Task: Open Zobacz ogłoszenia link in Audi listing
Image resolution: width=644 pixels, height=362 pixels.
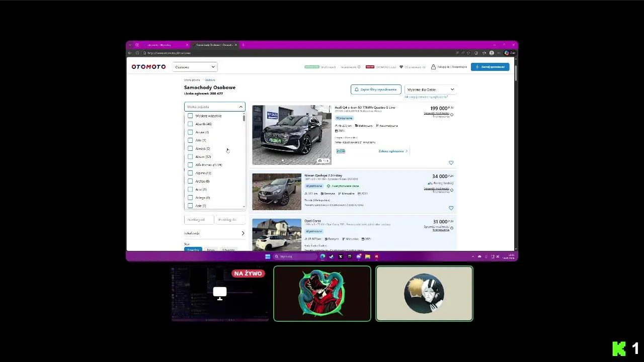Action: (393, 151)
